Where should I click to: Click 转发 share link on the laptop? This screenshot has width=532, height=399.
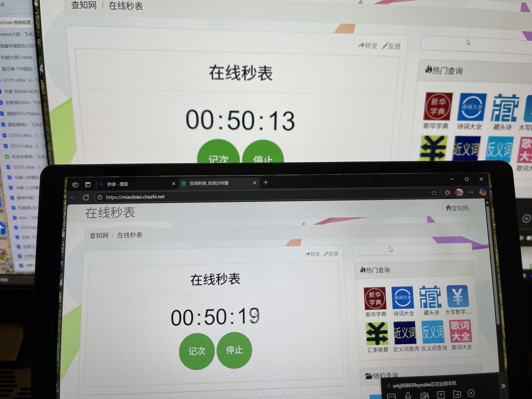tap(313, 254)
